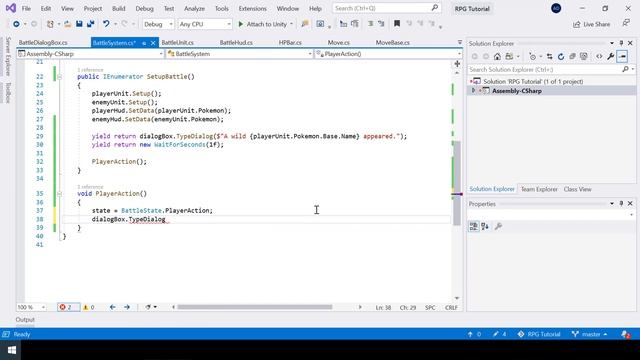
Task: Toggle the pin on BattleSystem.cs tab
Action: pos(144,43)
